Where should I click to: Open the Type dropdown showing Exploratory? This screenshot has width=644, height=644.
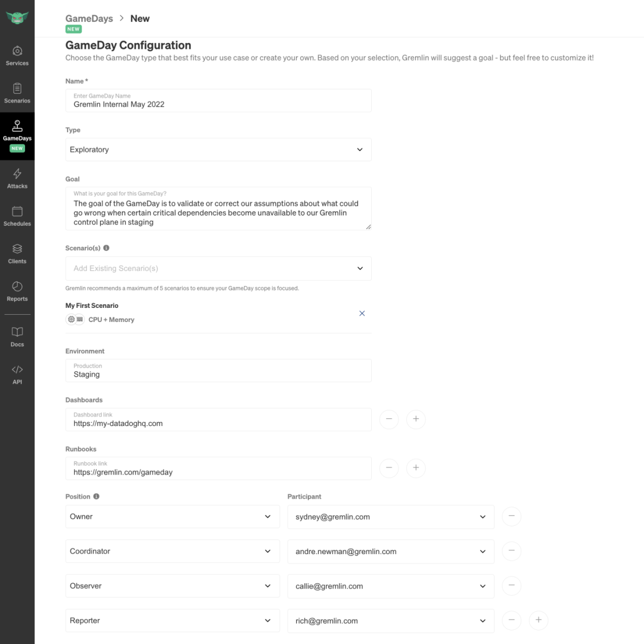pos(218,149)
